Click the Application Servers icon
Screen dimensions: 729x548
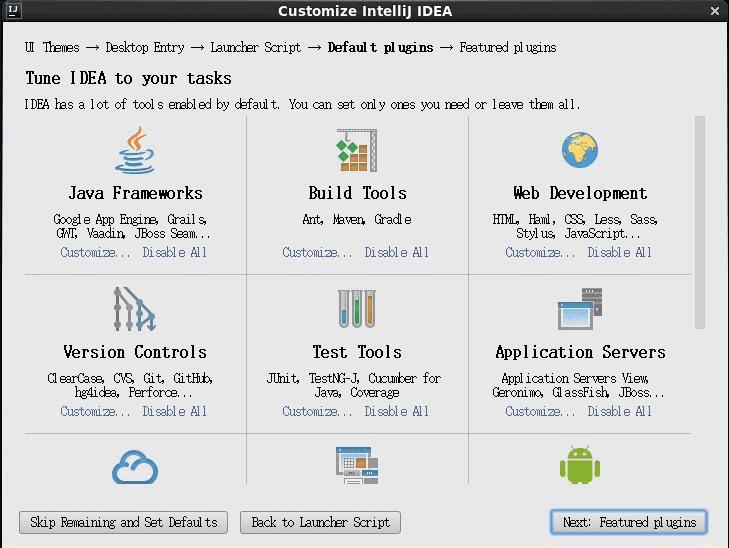(580, 310)
